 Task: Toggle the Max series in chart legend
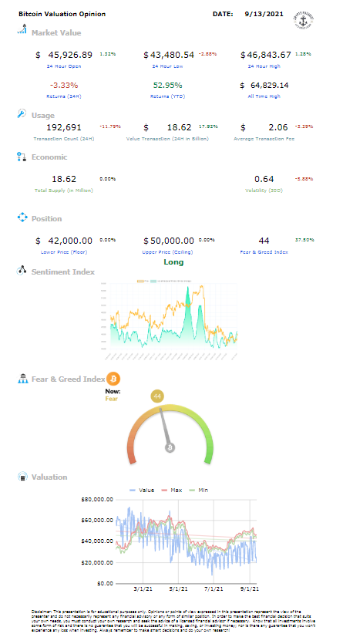tap(170, 490)
